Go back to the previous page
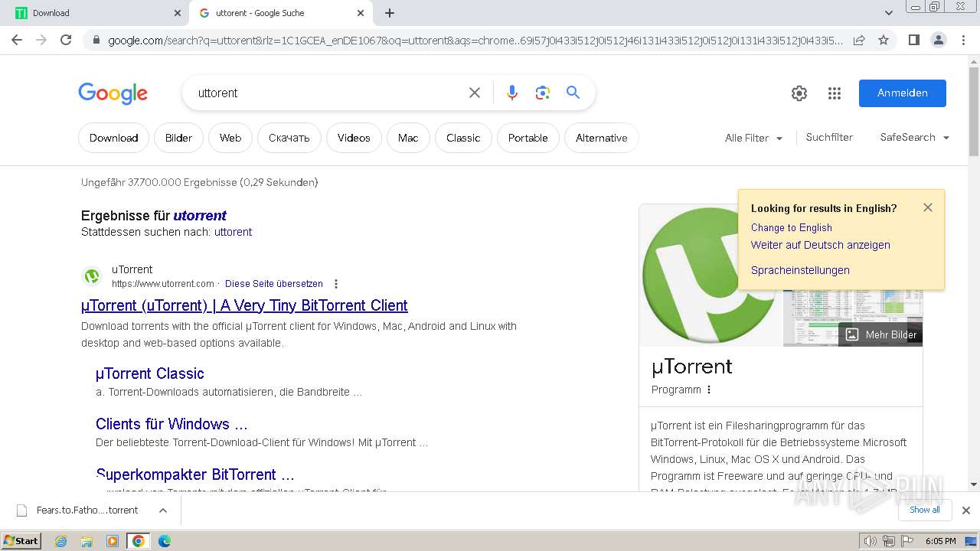The width and height of the screenshot is (980, 551). pos(17,40)
